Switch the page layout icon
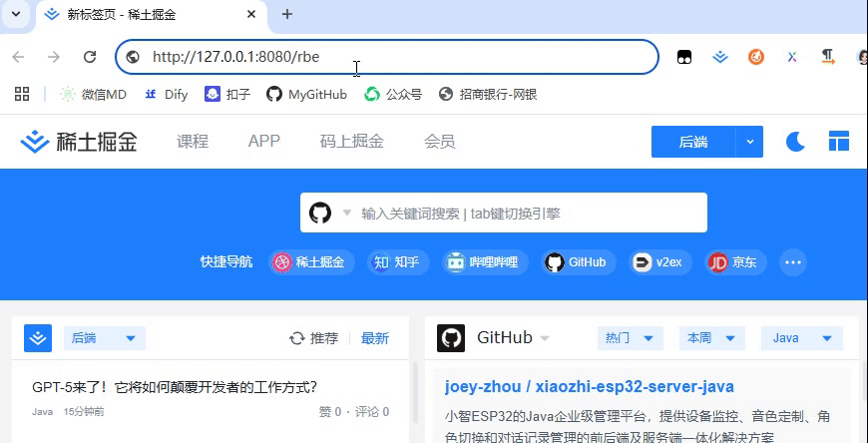The image size is (868, 443). 839,142
